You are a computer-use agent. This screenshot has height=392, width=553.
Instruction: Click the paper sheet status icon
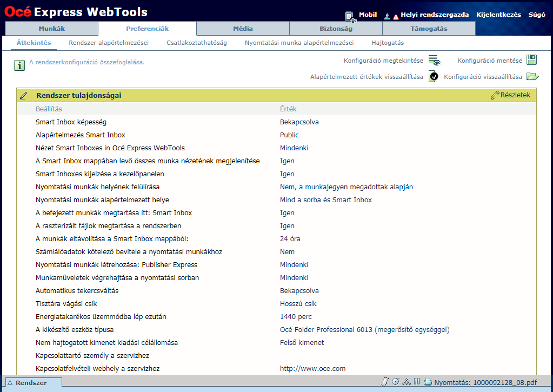tap(385, 382)
